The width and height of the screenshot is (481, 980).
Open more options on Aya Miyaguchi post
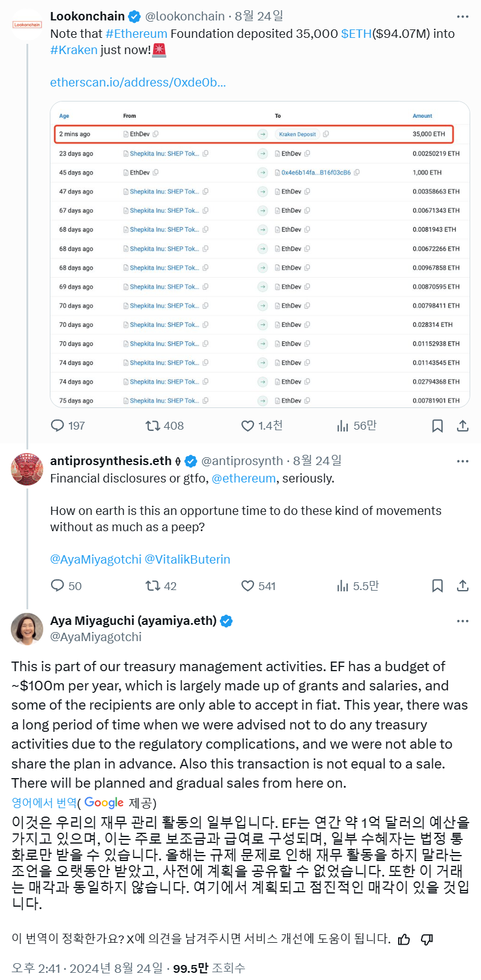pyautogui.click(x=462, y=621)
